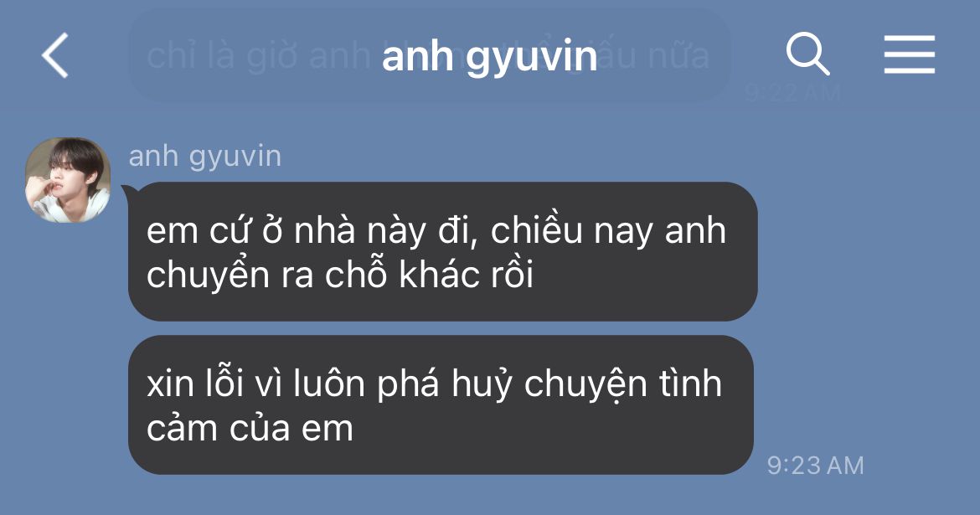Select the message bubble starting with em cứ ở nhà

442,251
